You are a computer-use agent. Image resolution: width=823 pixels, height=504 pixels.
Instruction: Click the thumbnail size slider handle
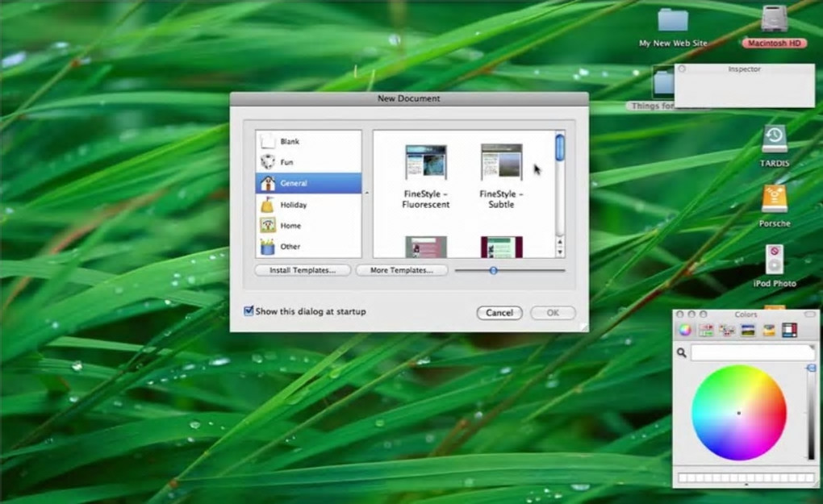tap(493, 270)
